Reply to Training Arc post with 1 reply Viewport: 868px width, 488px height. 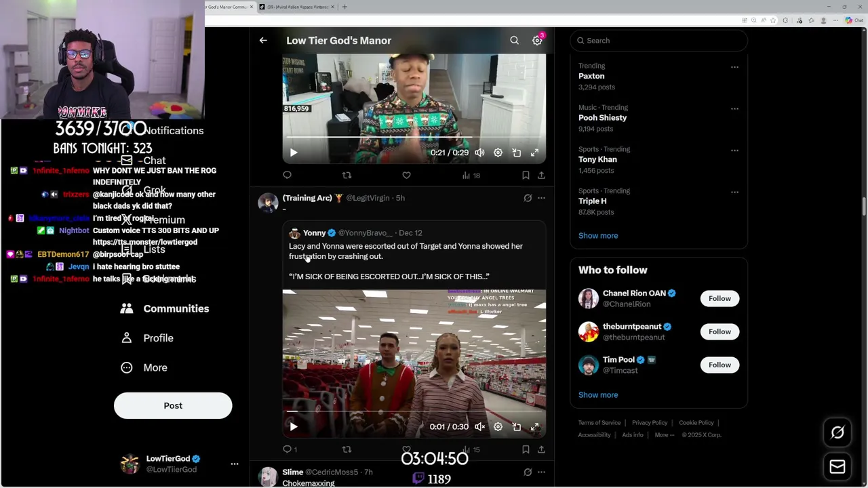click(x=290, y=449)
